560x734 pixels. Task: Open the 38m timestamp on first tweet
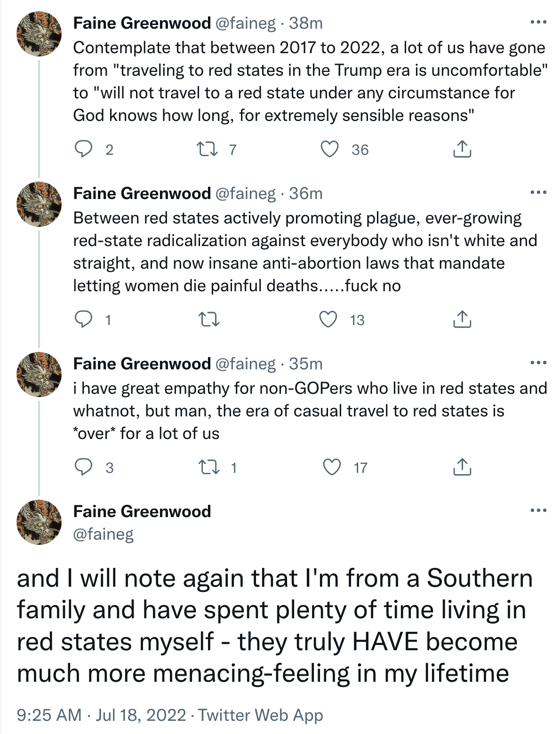point(306,23)
